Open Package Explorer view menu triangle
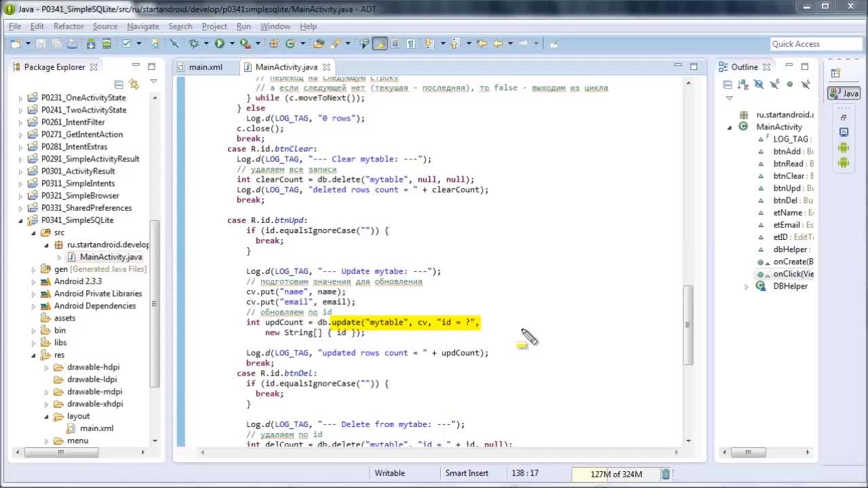868x488 pixels. coord(153,82)
